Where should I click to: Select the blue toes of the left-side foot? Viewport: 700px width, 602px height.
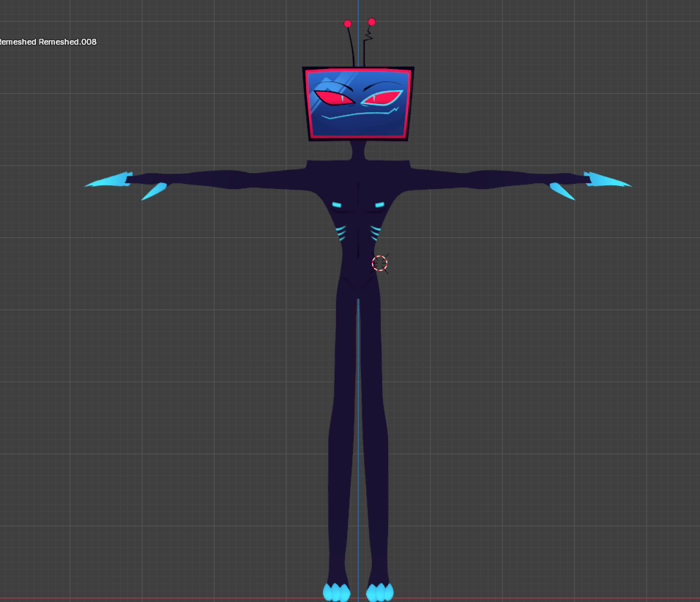pos(337,592)
